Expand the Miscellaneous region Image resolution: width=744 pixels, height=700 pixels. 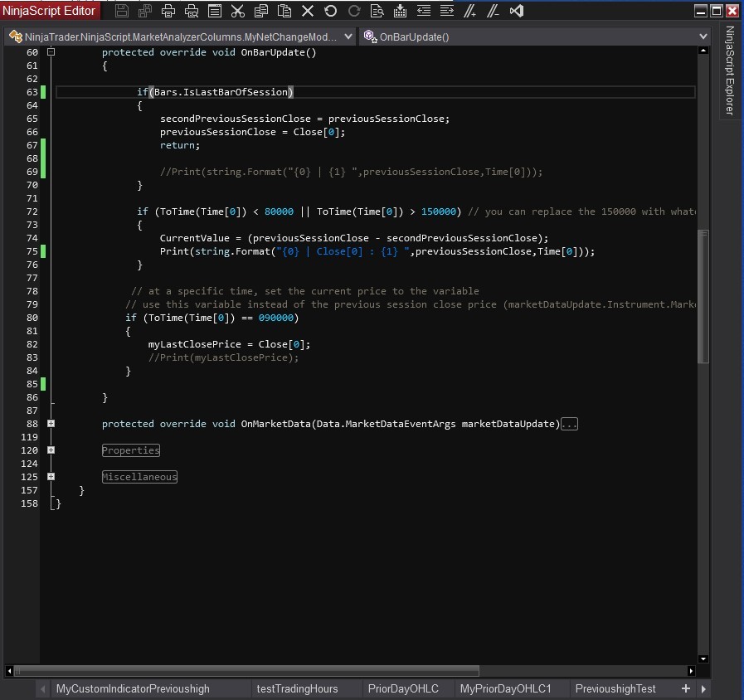(51, 477)
